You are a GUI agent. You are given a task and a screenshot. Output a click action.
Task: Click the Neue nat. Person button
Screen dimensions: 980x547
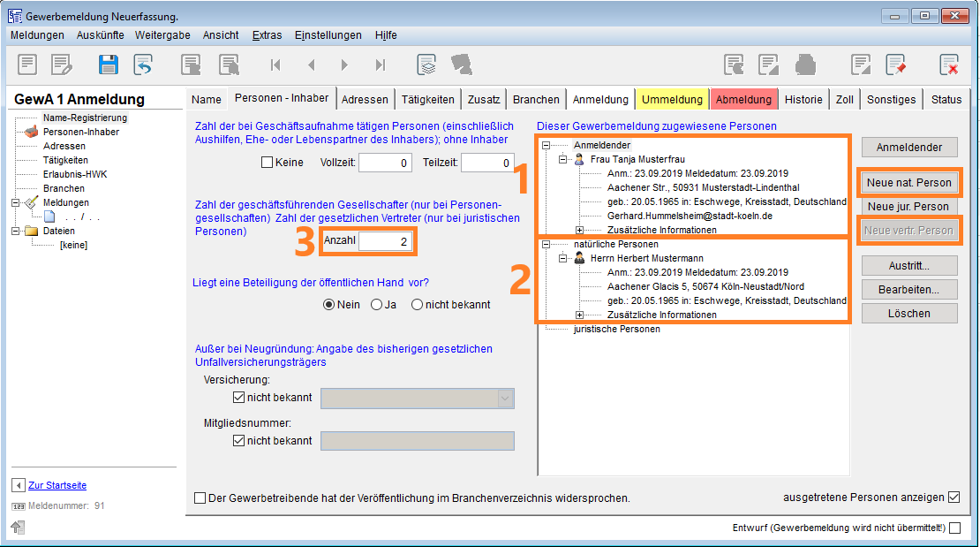click(x=909, y=183)
